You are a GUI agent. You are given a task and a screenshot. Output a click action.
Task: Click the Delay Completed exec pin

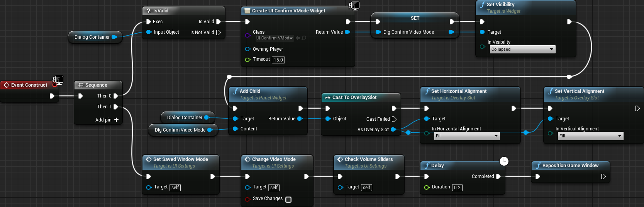coord(498,176)
